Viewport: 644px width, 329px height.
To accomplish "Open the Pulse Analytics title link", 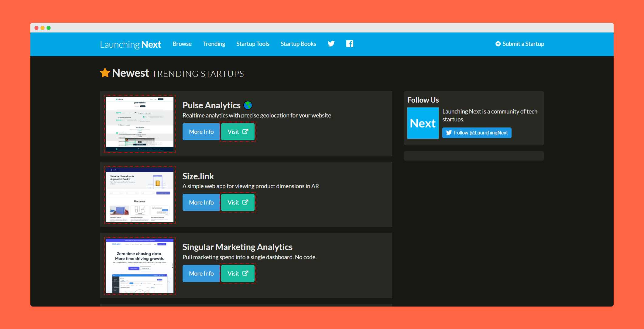I will 211,105.
